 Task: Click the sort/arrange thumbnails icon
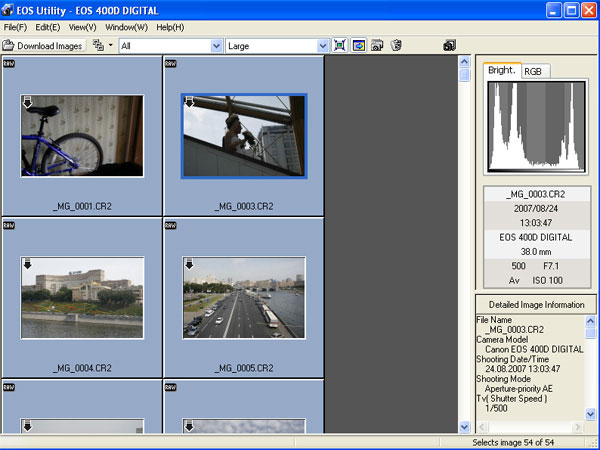coord(98,45)
